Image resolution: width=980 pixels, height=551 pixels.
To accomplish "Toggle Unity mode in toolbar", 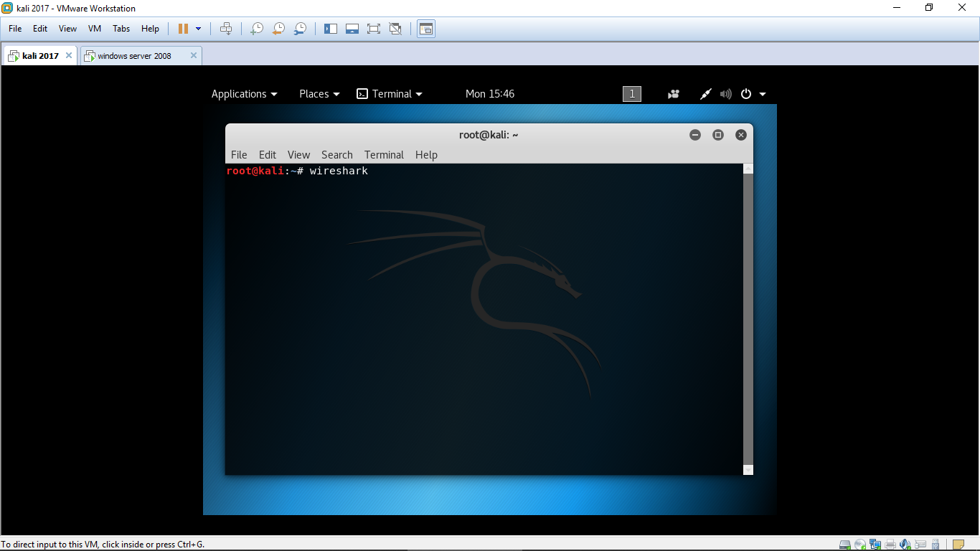I will (395, 29).
